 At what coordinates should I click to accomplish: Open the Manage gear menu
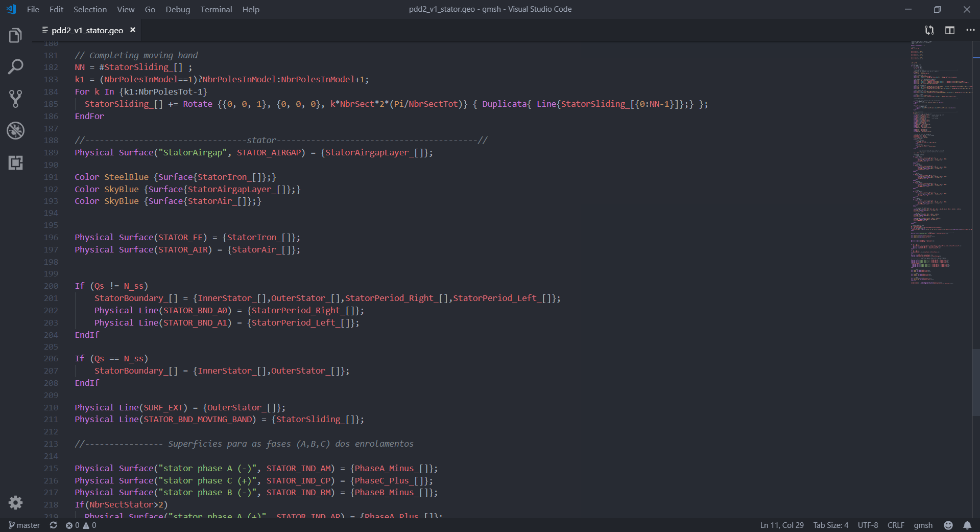point(15,503)
